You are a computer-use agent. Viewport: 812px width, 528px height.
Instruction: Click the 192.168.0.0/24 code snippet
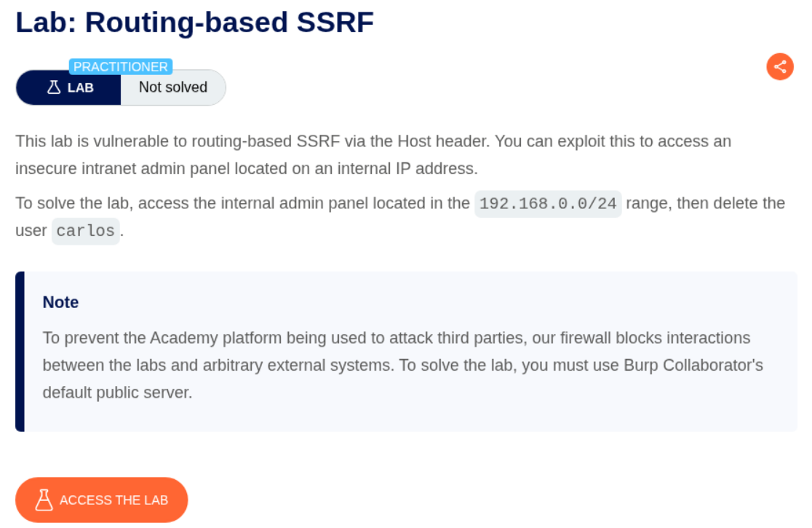[x=548, y=203]
